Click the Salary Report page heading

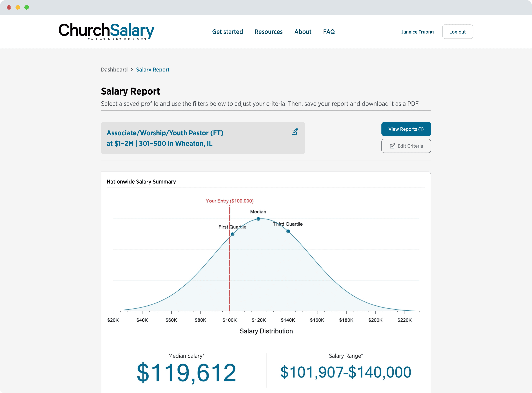pos(130,91)
